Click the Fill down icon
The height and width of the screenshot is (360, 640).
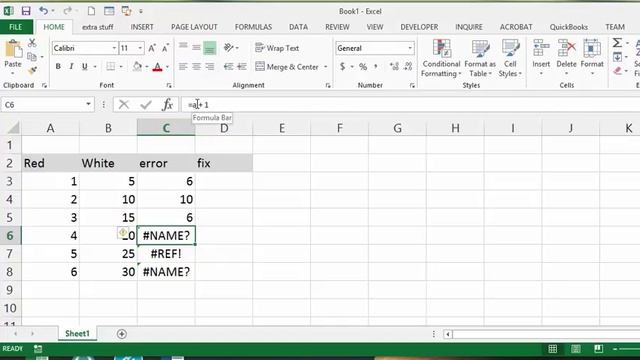pos(618,57)
